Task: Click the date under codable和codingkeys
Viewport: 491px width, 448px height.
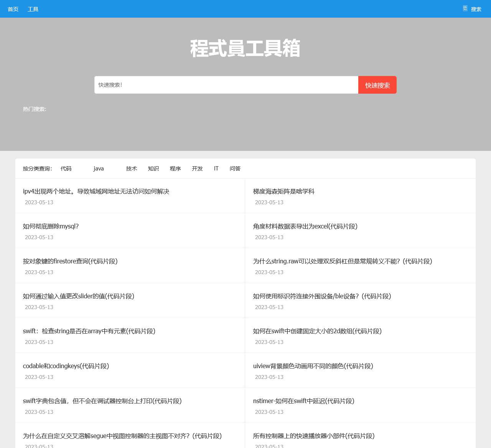Action: 39,377
